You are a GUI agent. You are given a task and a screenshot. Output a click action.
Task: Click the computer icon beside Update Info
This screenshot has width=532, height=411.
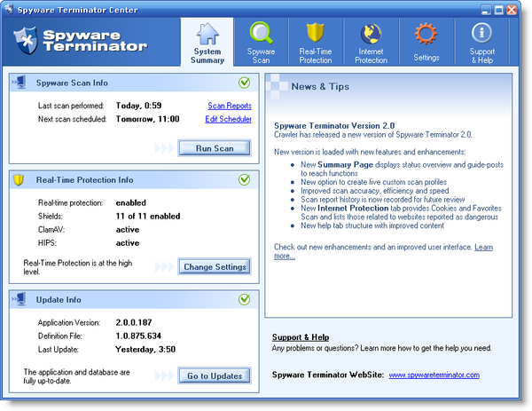(19, 299)
